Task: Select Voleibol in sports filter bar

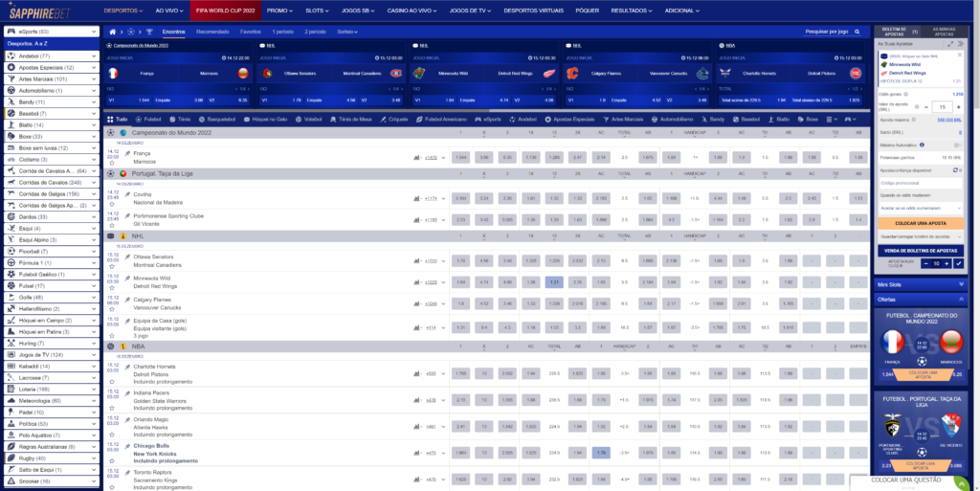Action: tap(309, 119)
